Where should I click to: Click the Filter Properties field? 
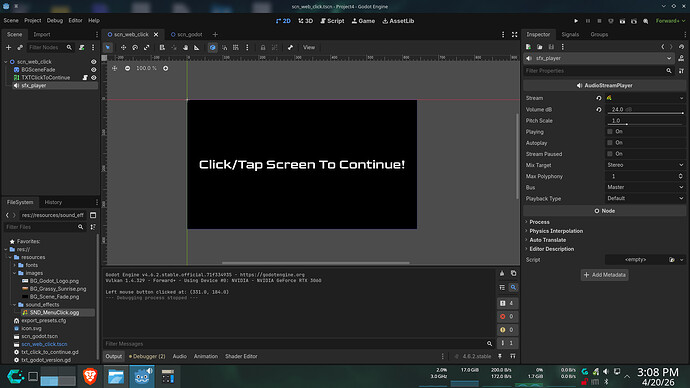click(x=599, y=70)
